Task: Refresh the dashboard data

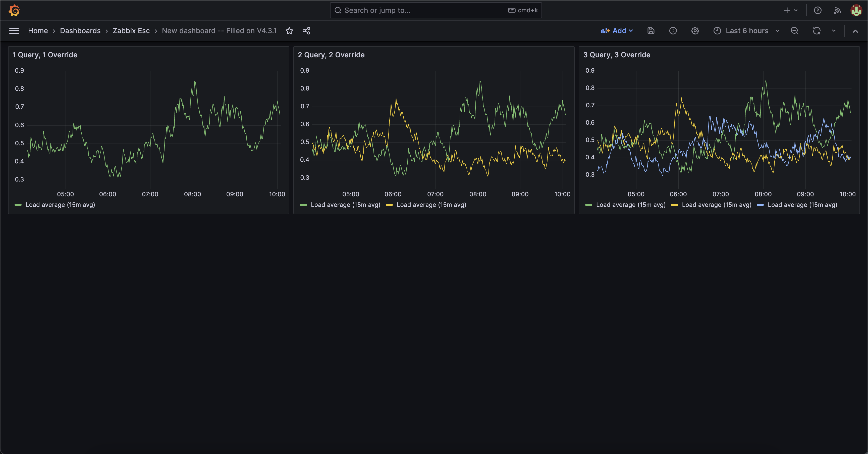Action: [x=817, y=31]
